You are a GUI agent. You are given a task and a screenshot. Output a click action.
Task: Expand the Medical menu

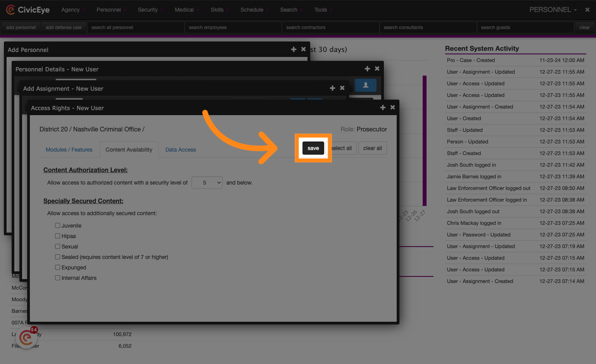click(187, 10)
